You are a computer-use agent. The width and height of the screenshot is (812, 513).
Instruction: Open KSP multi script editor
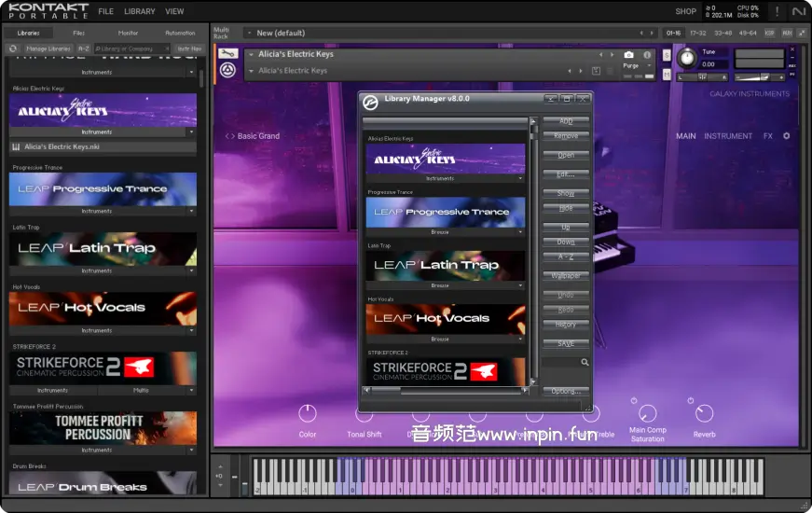pos(769,33)
